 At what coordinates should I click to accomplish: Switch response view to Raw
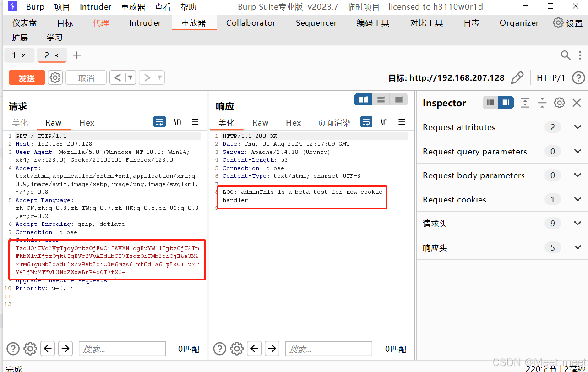click(x=260, y=122)
